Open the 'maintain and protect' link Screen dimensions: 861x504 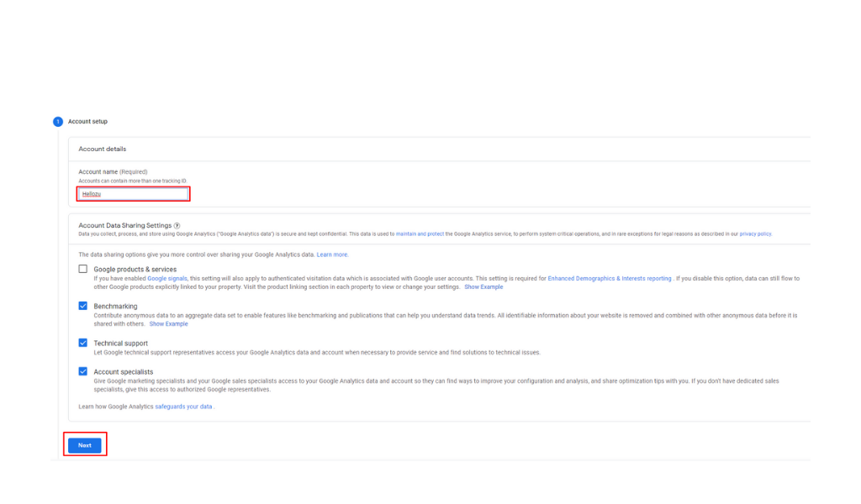point(420,234)
